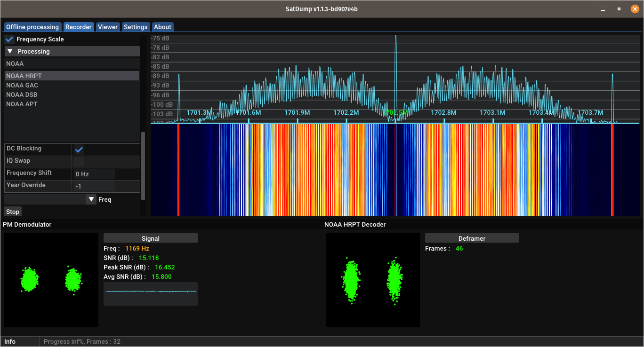Select NOAA DSB pipeline
Image resolution: width=644 pixels, height=347 pixels.
[x=72, y=95]
